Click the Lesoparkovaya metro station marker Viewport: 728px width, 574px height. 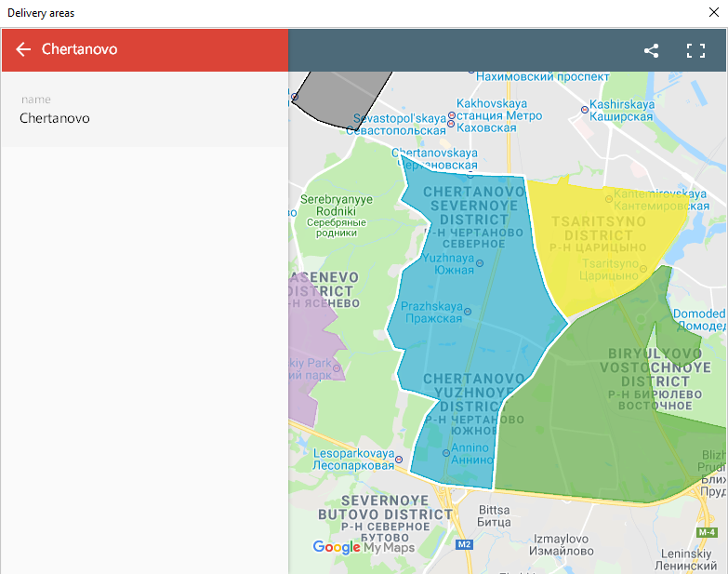(399, 459)
